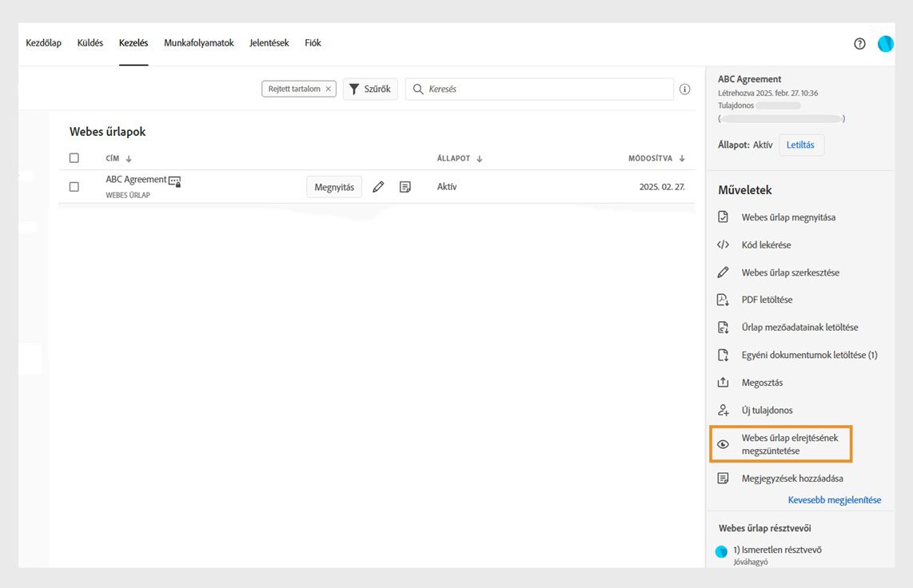Click the PDF letöltése icon
The image size is (913, 588).
[723, 300]
